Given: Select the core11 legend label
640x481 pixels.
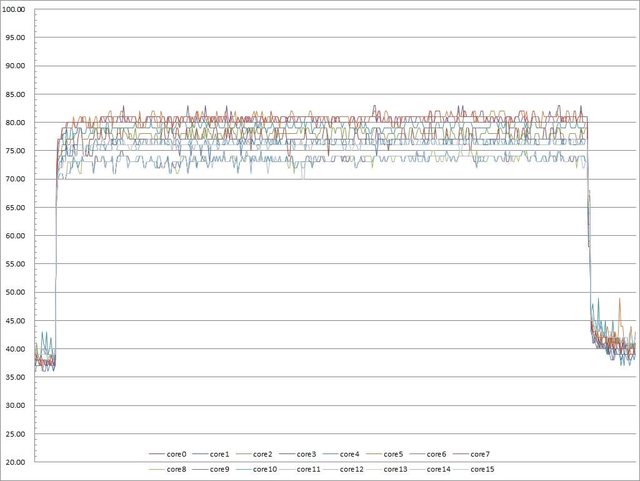Looking at the screenshot, I should pos(309,468).
